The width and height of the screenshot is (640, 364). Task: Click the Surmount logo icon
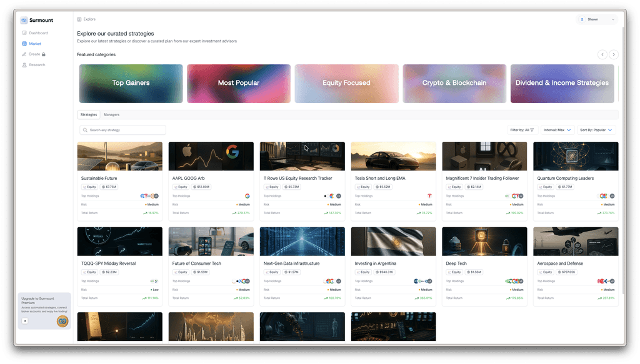point(24,20)
